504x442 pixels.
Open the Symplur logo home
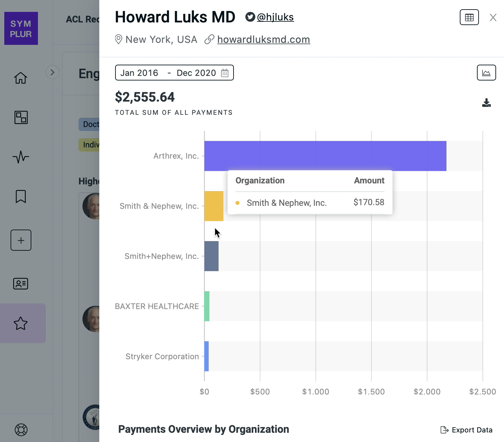21,28
